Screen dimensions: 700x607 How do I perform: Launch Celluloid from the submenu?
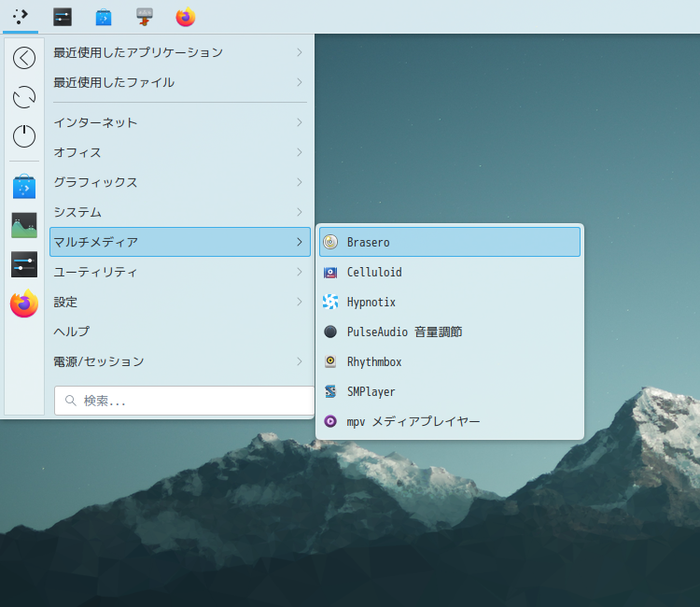click(450, 272)
